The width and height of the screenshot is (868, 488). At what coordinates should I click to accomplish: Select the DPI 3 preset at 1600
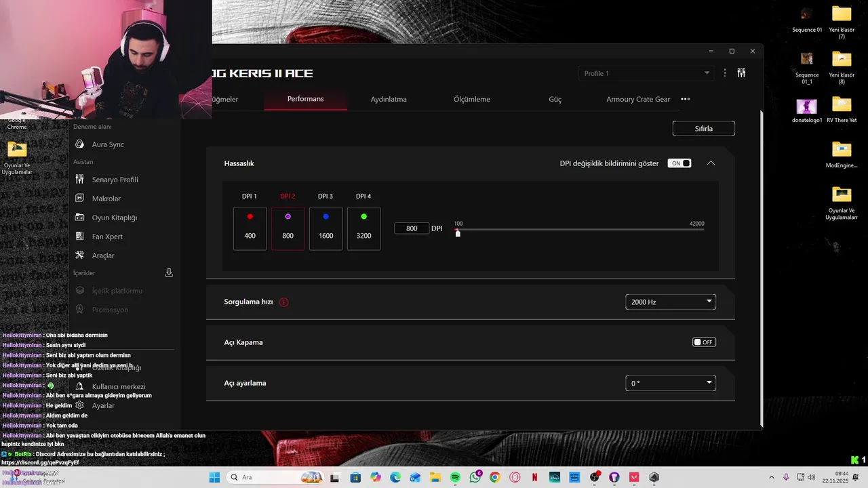pyautogui.click(x=325, y=228)
